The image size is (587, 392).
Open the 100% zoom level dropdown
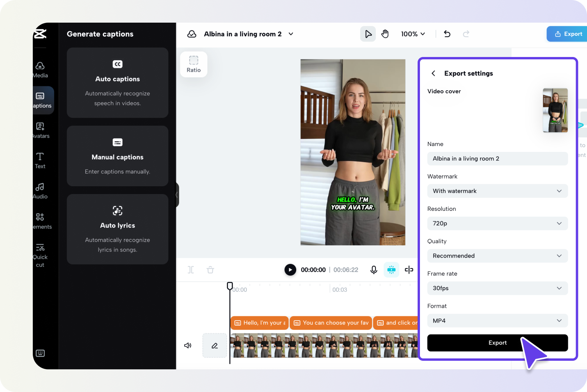pos(413,34)
